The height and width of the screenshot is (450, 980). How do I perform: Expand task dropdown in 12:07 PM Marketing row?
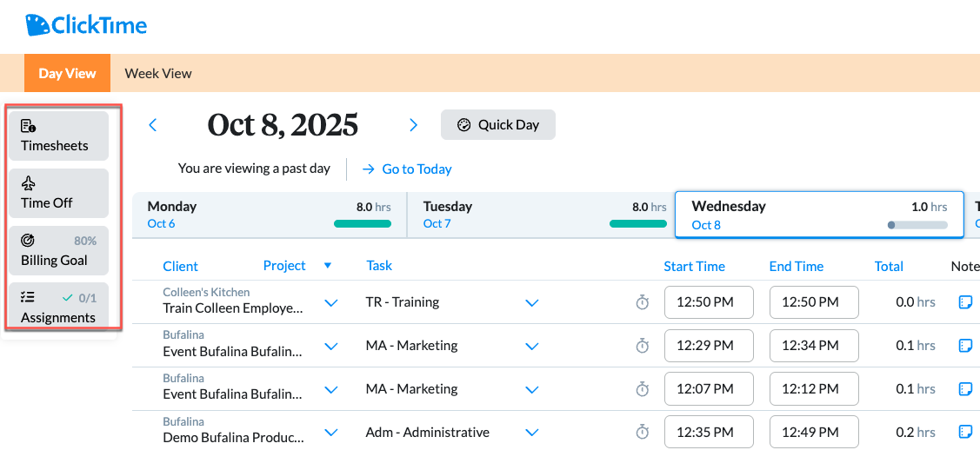pos(532,389)
